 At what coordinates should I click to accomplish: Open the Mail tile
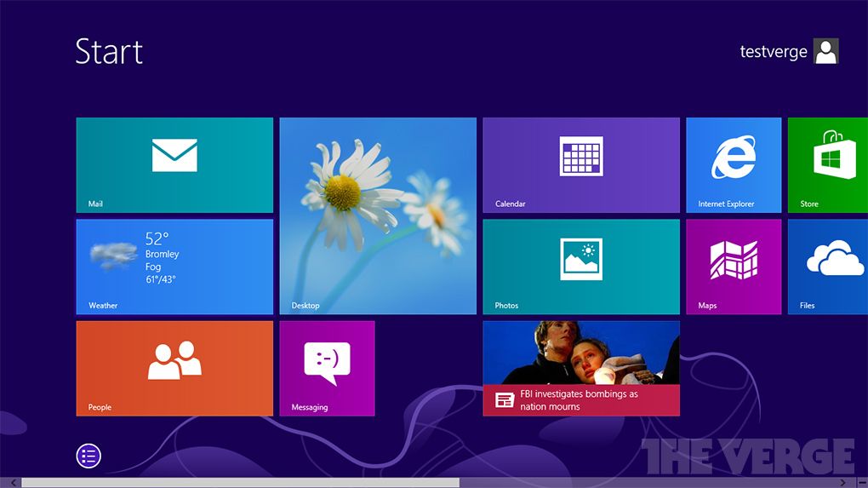(174, 164)
